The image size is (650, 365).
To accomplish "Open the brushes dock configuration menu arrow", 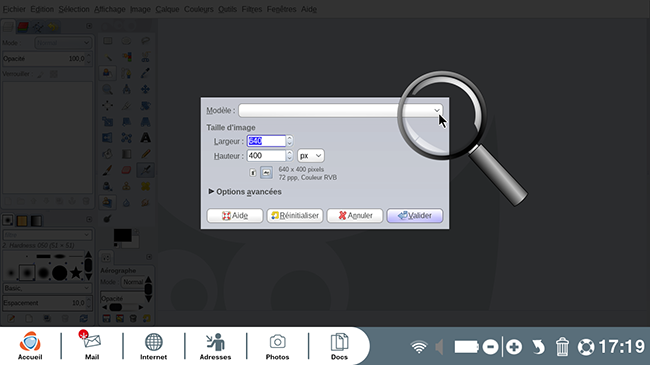I will pos(89,219).
